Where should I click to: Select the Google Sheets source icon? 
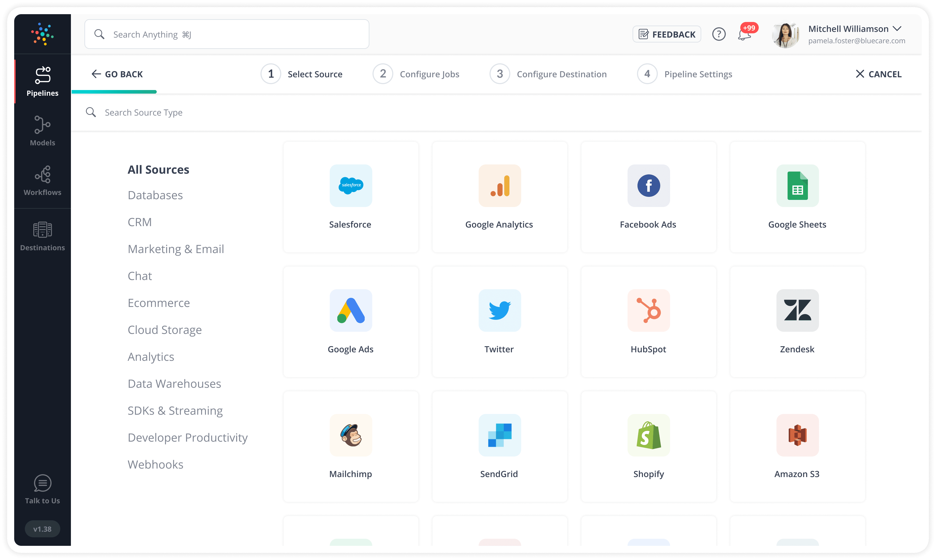click(797, 185)
